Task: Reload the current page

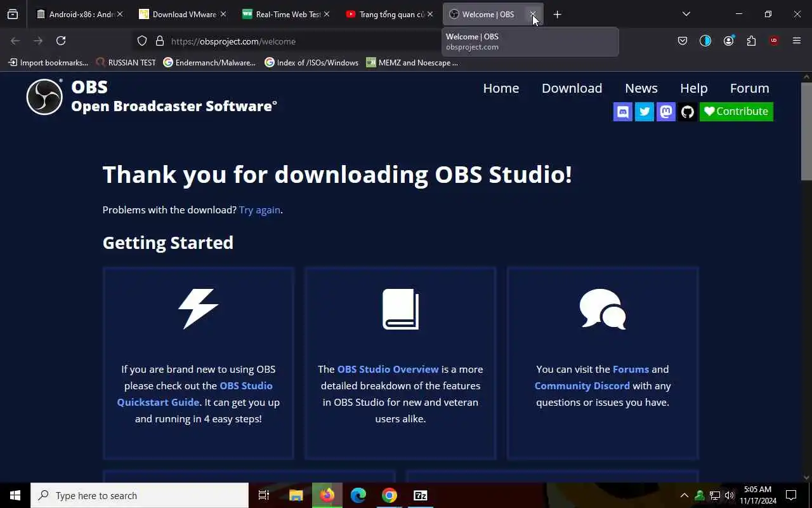Action: [x=61, y=41]
